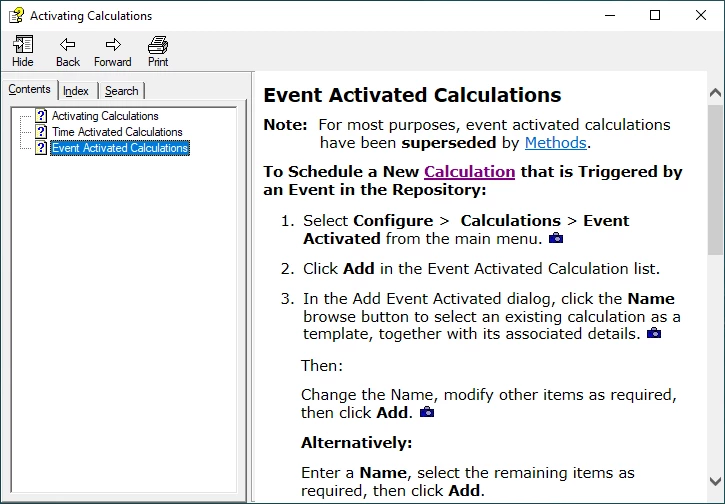The width and height of the screenshot is (725, 504).
Task: Follow the Calculation hyperlink in the heading
Action: (469, 172)
